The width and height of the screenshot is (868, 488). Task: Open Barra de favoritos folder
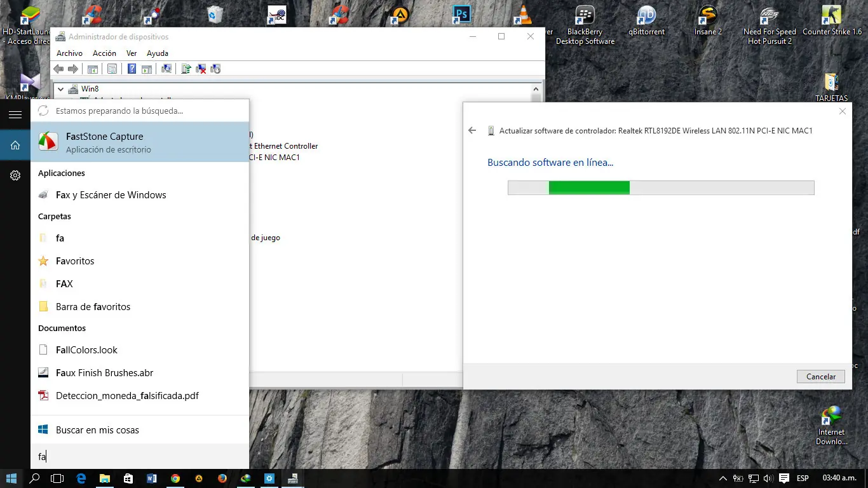[x=140, y=307]
